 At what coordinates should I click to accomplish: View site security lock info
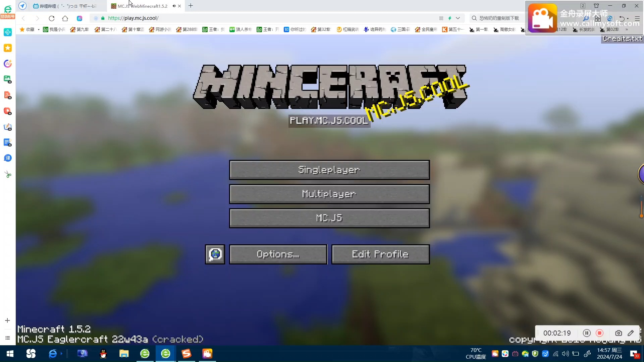coord(103,18)
